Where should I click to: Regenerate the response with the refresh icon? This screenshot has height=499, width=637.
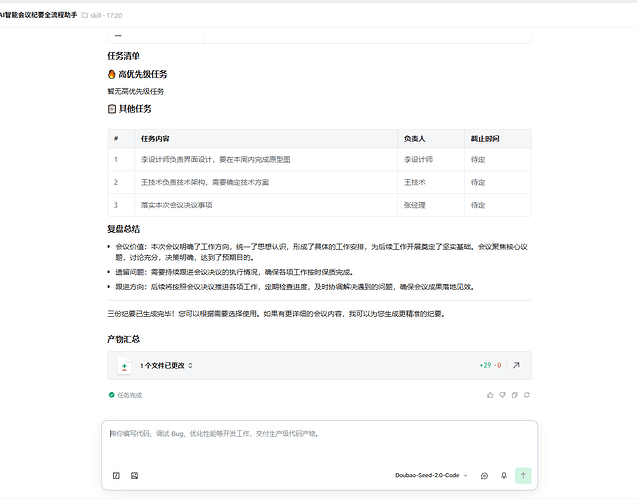pyautogui.click(x=527, y=395)
